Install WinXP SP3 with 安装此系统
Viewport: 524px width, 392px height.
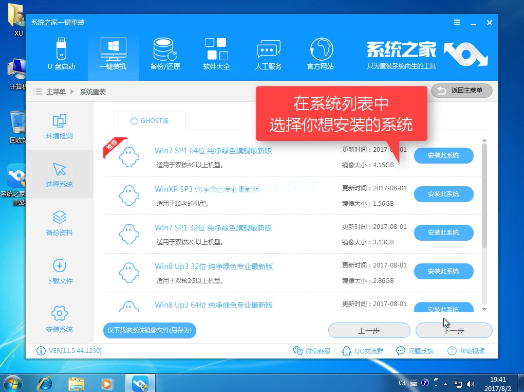(x=444, y=194)
